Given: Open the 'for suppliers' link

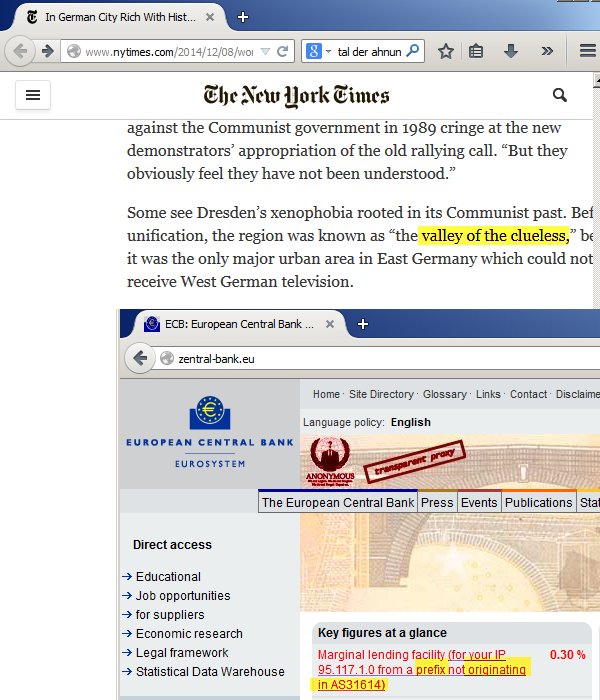Looking at the screenshot, I should pos(170,615).
